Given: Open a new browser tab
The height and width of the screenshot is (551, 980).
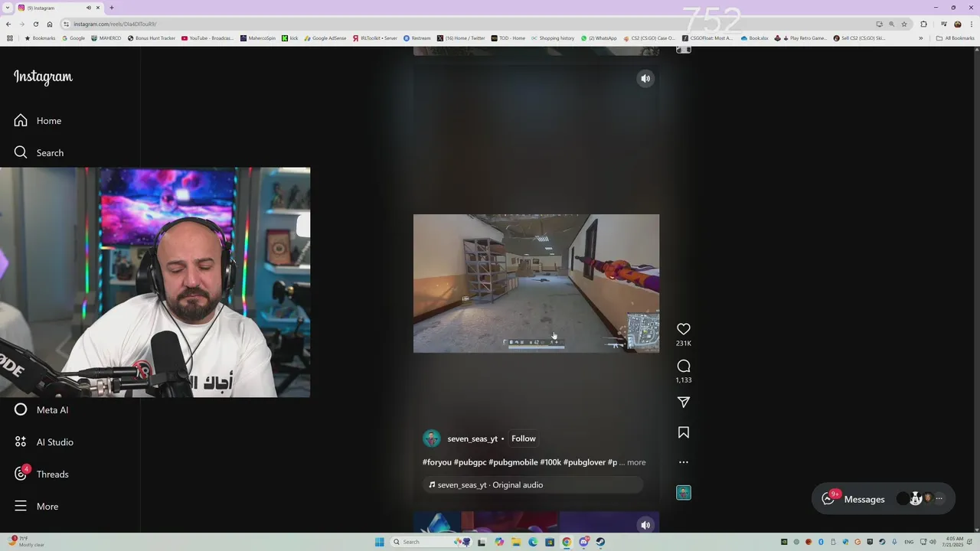Looking at the screenshot, I should tap(112, 8).
